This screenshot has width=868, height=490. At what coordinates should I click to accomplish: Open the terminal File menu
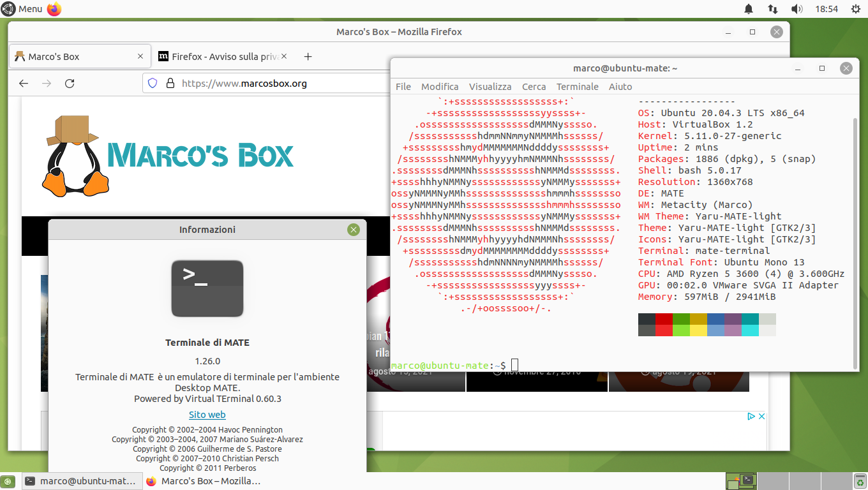tap(403, 87)
